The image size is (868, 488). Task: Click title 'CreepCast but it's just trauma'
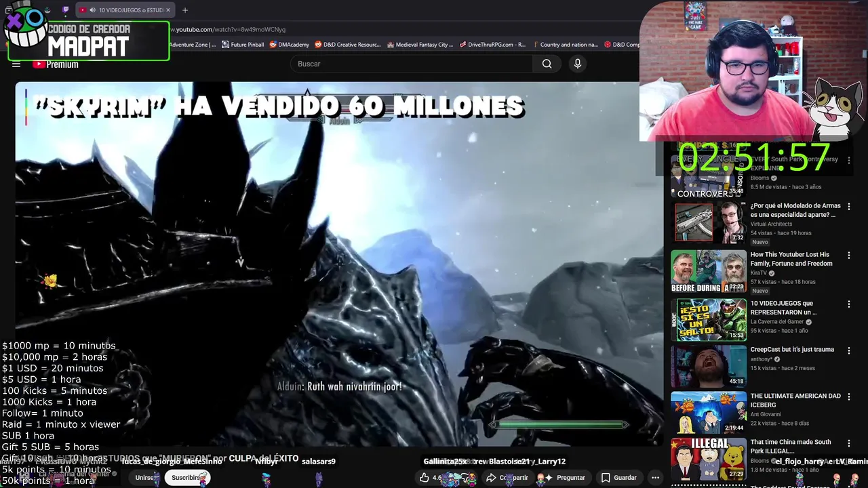click(792, 350)
